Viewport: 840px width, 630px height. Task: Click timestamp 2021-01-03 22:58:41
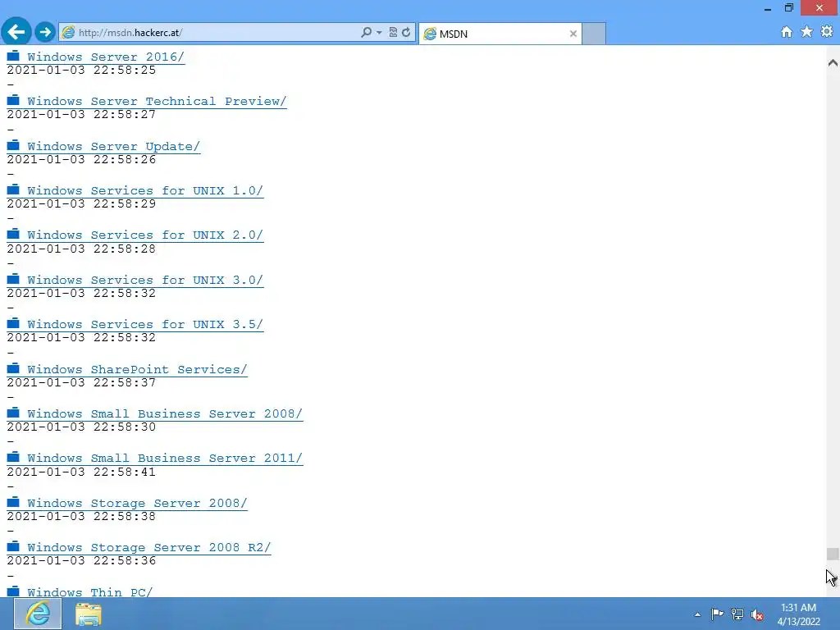81,472
